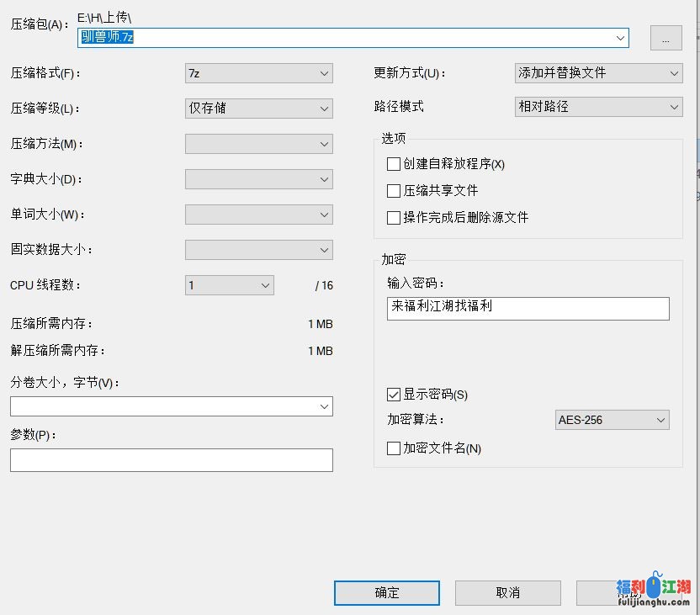The width and height of the screenshot is (700, 615).
Task: Uncheck the 显示密码 show password option
Action: coord(393,394)
